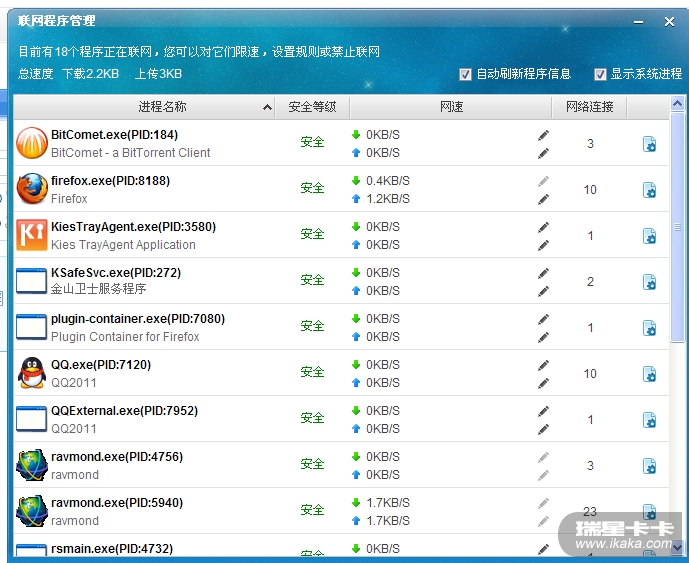Click the Firefox logo icon
This screenshot has height=563, width=689.
click(x=32, y=189)
